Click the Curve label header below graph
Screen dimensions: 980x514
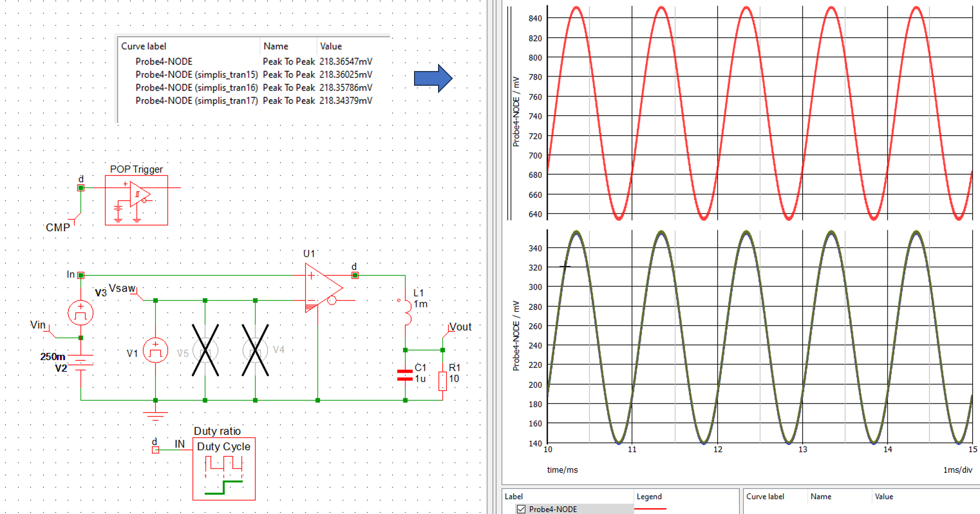(765, 496)
